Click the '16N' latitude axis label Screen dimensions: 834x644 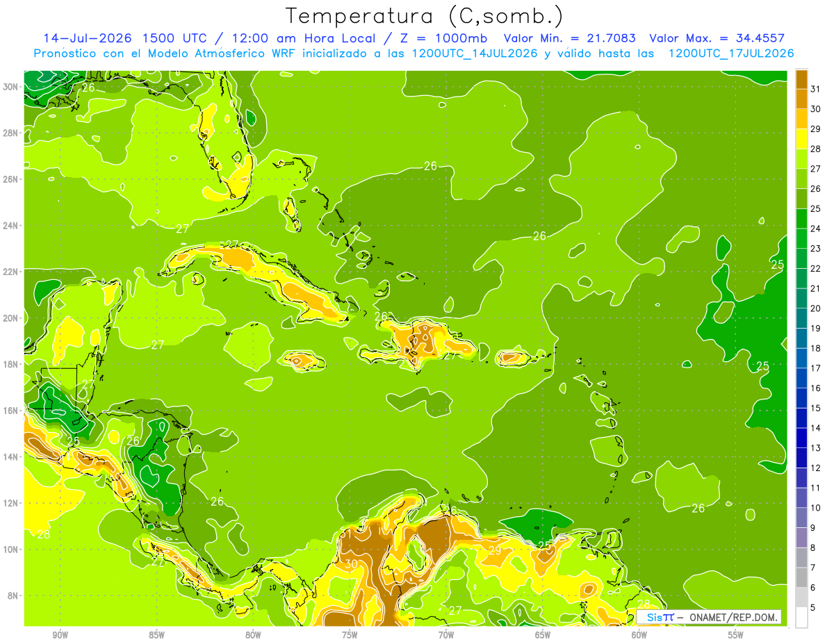tap(11, 411)
